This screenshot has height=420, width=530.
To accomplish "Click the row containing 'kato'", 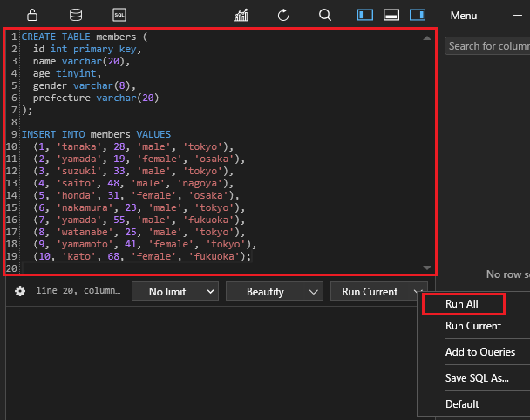I will (x=142, y=256).
